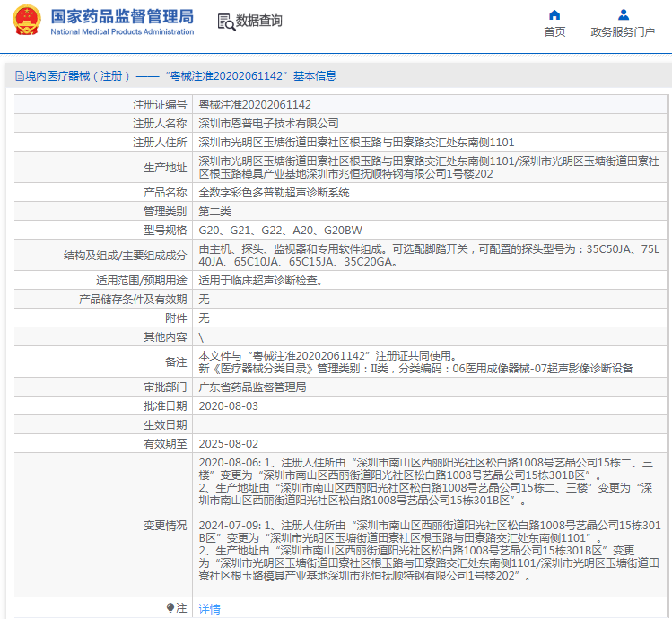Screen dimensions: 672x619
Task: Click 数据查询 text label
Action: coord(259,20)
